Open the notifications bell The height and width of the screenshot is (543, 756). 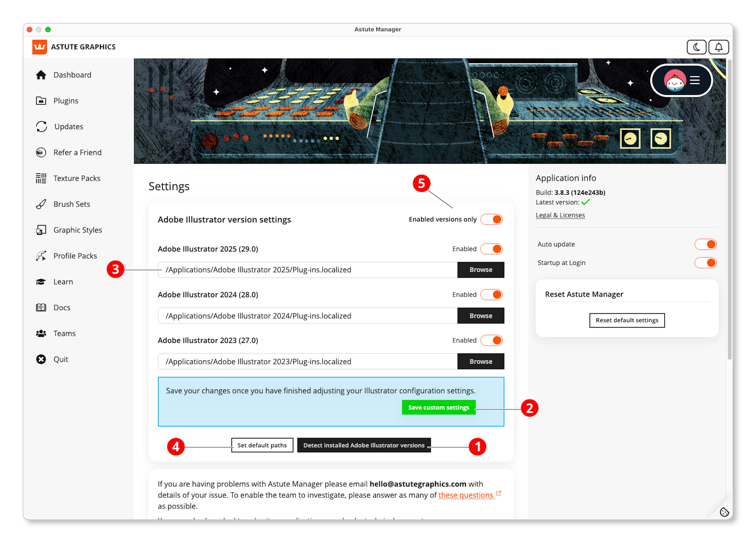tap(719, 47)
